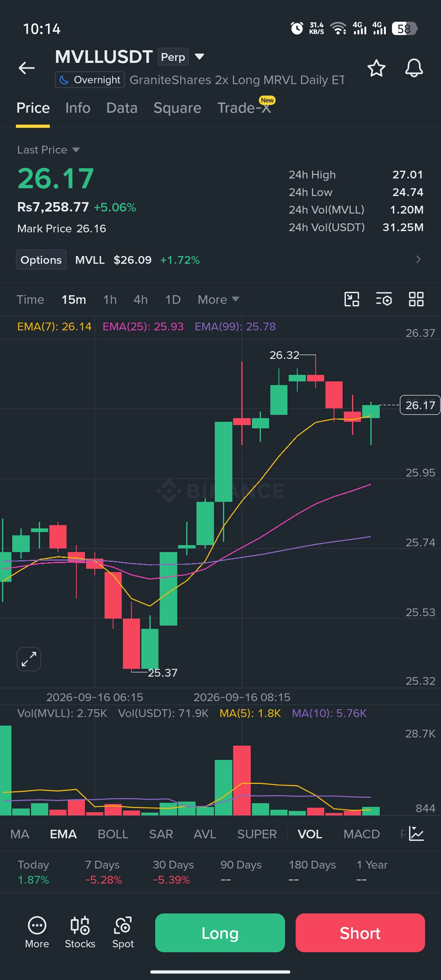Tap the battery indicator
441x980 pixels.
point(404,29)
